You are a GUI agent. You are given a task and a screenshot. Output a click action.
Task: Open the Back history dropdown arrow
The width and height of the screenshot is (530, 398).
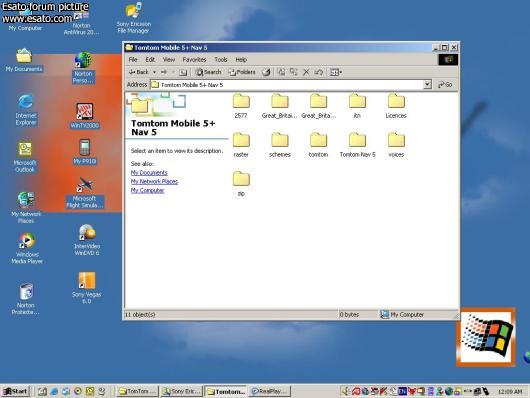pyautogui.click(x=154, y=72)
